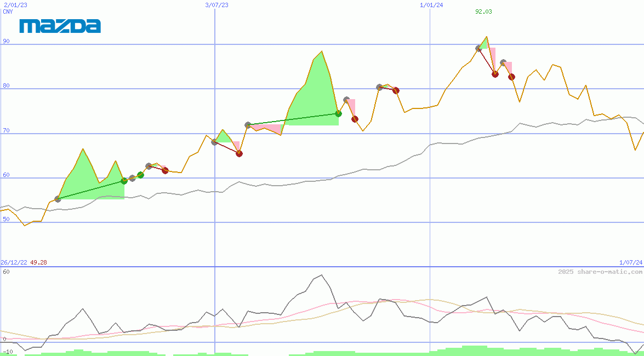Click the first gray entry marker near 55

click(x=58, y=199)
